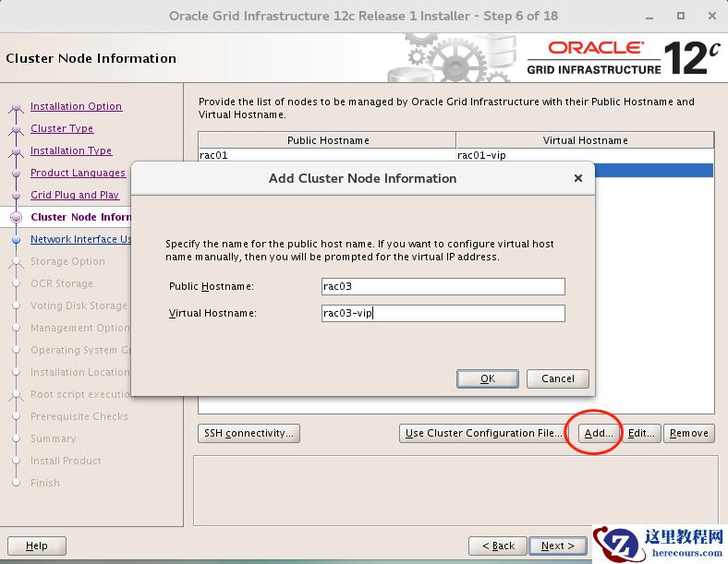Click the Prerequisite Checks step marker
The width and height of the screenshot is (728, 564).
pyautogui.click(x=17, y=416)
